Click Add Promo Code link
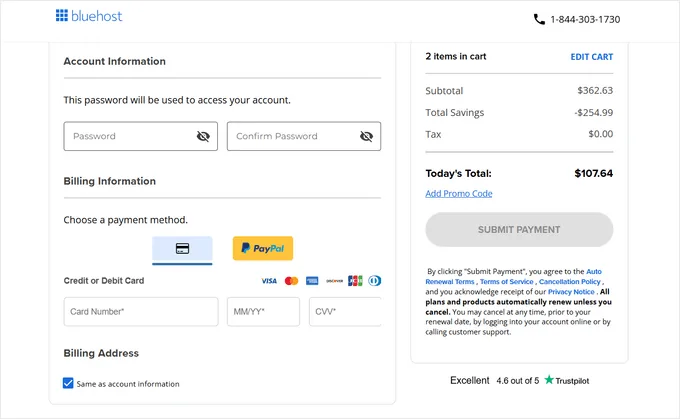This screenshot has width=680, height=419. click(458, 193)
